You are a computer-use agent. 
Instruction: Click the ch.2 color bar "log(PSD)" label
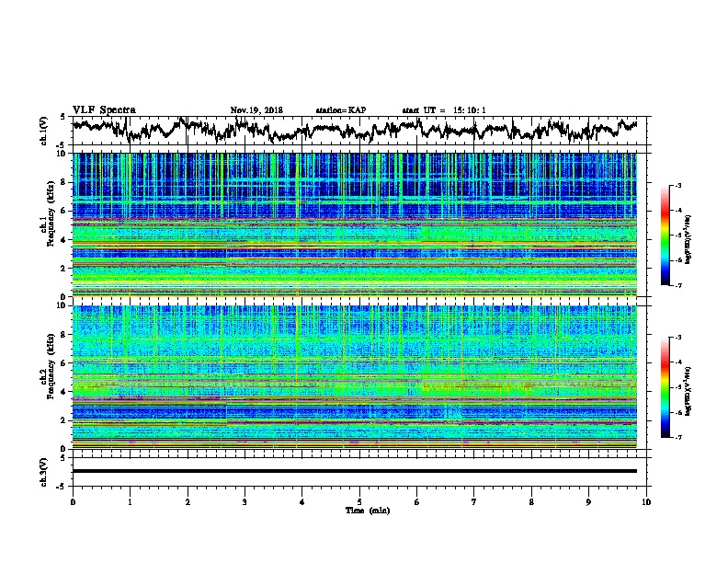coord(688,391)
